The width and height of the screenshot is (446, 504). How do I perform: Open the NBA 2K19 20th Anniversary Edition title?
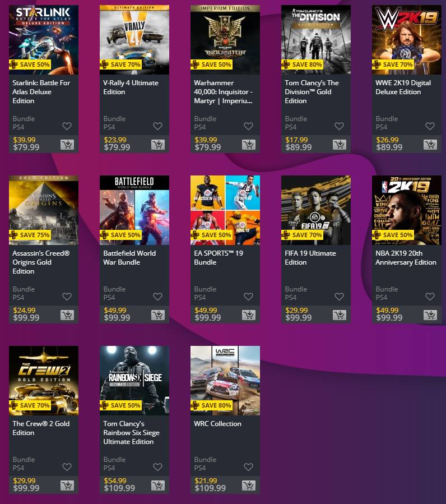pyautogui.click(x=406, y=258)
